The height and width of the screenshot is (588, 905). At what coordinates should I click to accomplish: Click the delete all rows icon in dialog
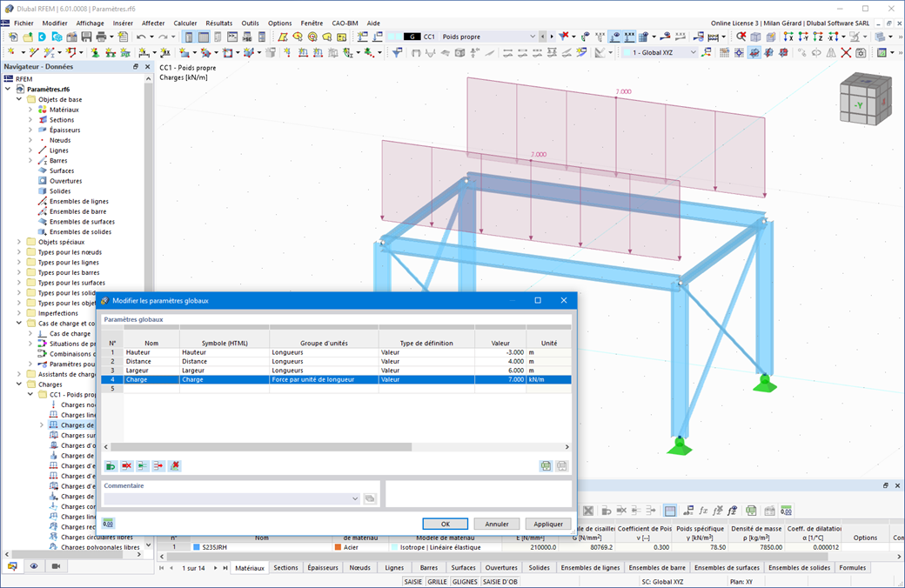coord(174,465)
